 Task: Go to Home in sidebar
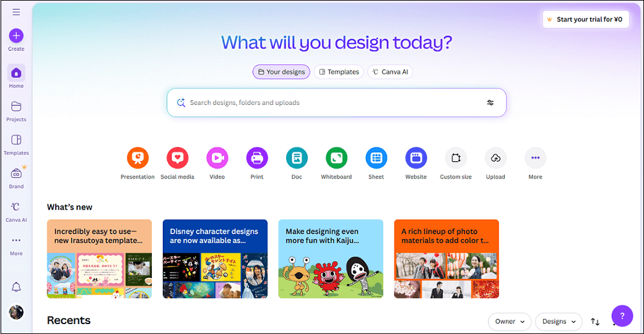(16, 76)
